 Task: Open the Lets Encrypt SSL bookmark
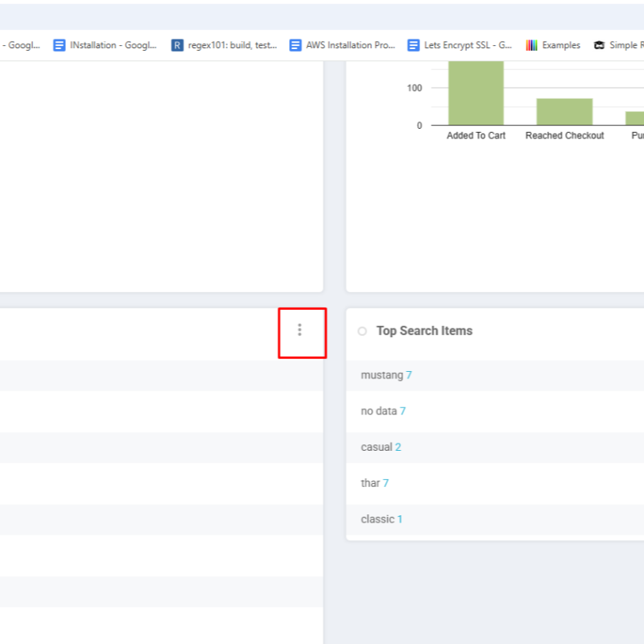pyautogui.click(x=460, y=45)
